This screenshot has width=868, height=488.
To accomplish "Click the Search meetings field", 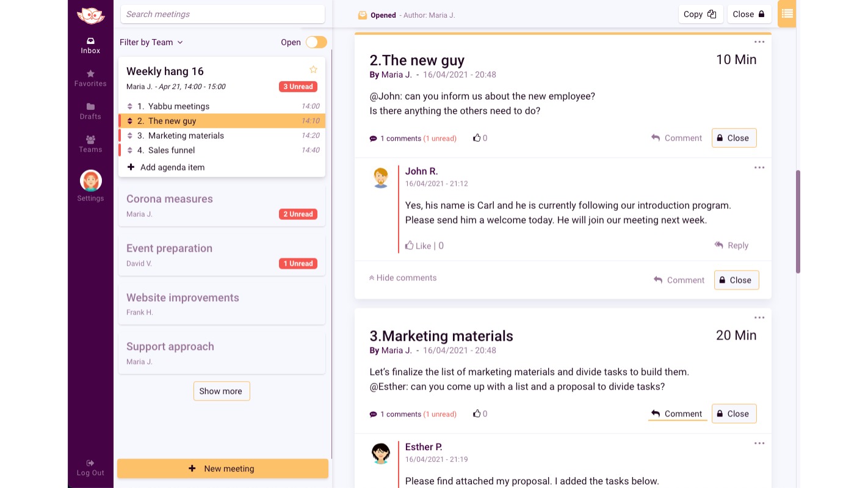I will [x=223, y=14].
